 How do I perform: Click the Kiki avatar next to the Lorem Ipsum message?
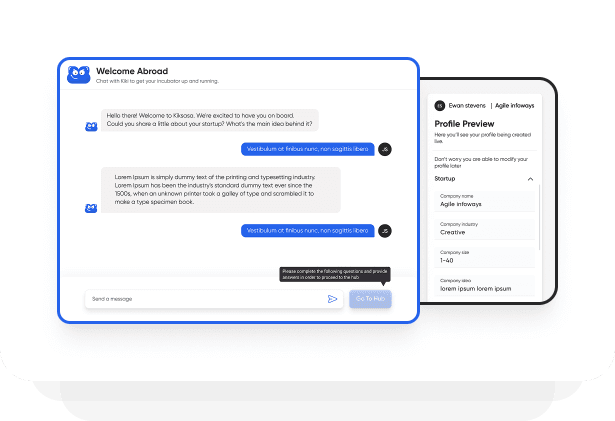[x=91, y=208]
